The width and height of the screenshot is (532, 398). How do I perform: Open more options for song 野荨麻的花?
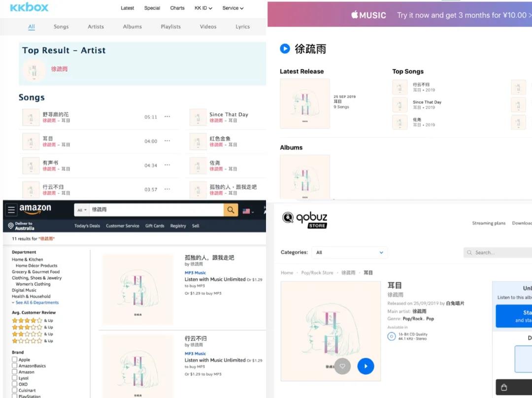pyautogui.click(x=167, y=117)
